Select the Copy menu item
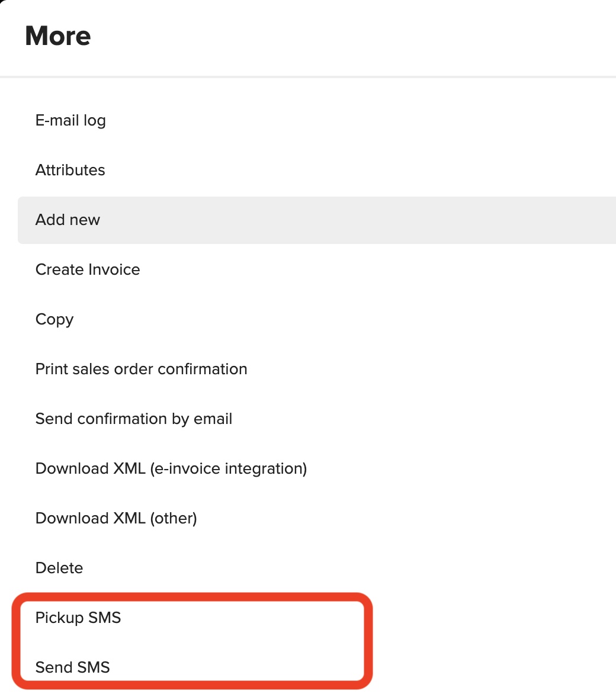Viewport: 616px width, 694px height. click(x=54, y=319)
